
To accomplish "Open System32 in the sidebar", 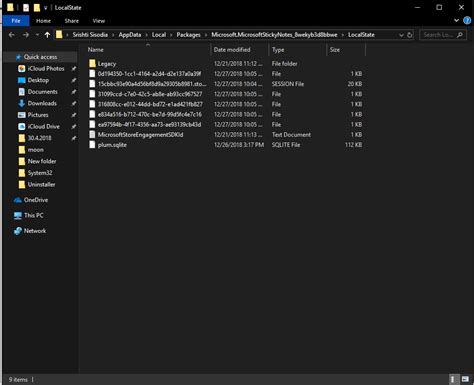I will [x=40, y=173].
